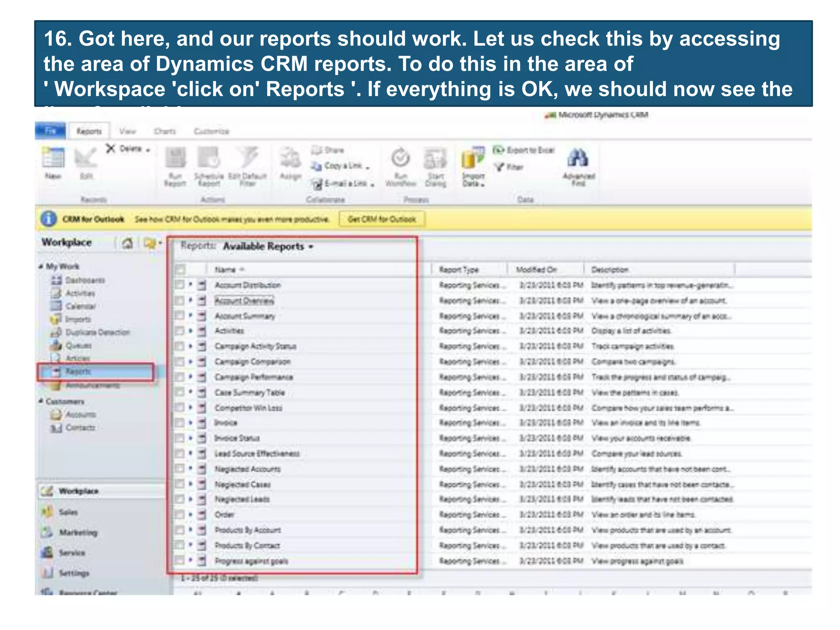Check the Campaign Comparison row checkbox
Viewport: 840px width, 630px height.
[x=180, y=361]
